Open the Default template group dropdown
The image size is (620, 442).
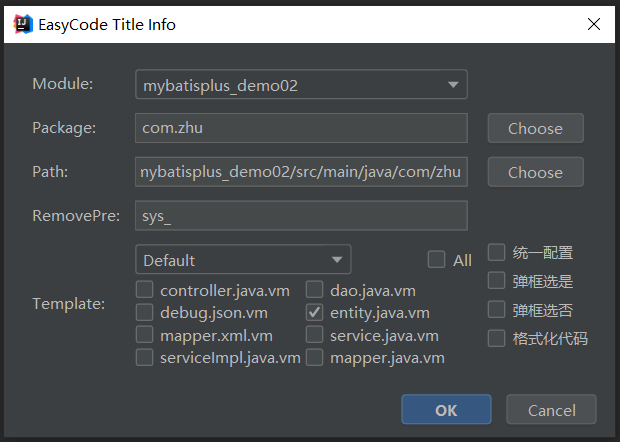243,259
